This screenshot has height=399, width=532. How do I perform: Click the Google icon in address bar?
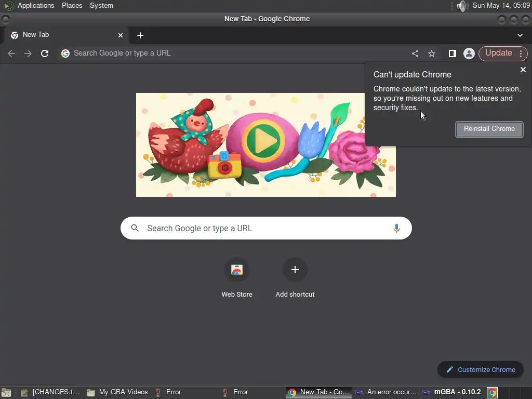[x=65, y=54]
